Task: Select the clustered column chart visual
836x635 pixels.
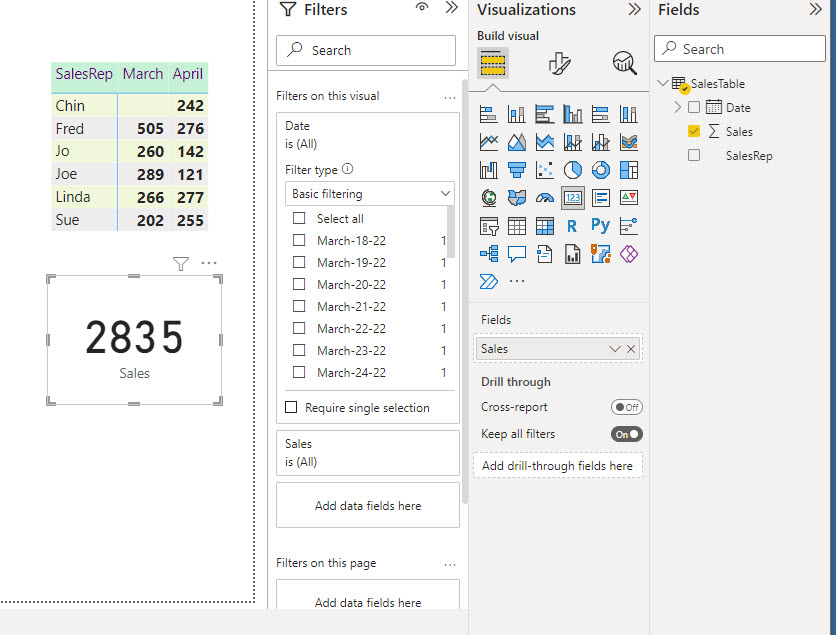Action: [573, 114]
